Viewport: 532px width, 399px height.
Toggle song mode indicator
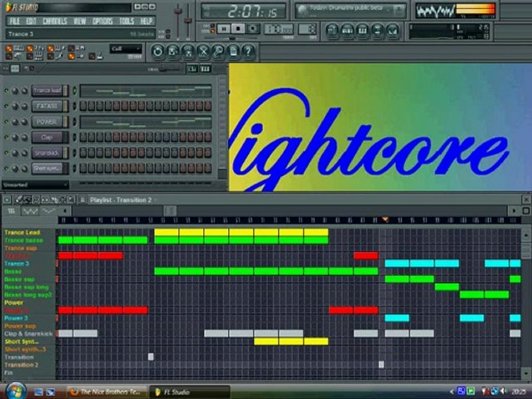pyautogui.click(x=213, y=31)
